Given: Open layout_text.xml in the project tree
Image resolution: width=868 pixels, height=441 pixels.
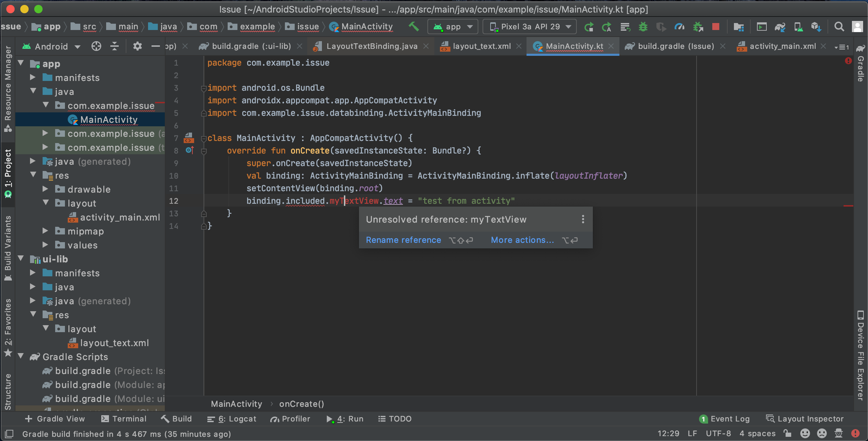Looking at the screenshot, I should point(114,343).
